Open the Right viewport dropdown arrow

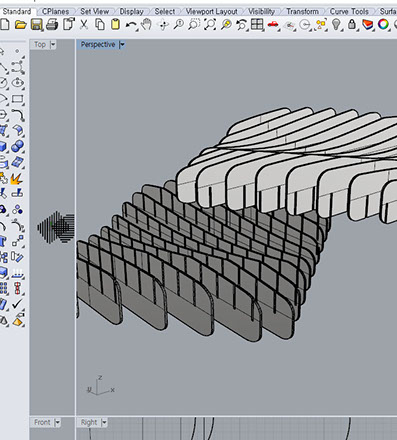click(104, 423)
